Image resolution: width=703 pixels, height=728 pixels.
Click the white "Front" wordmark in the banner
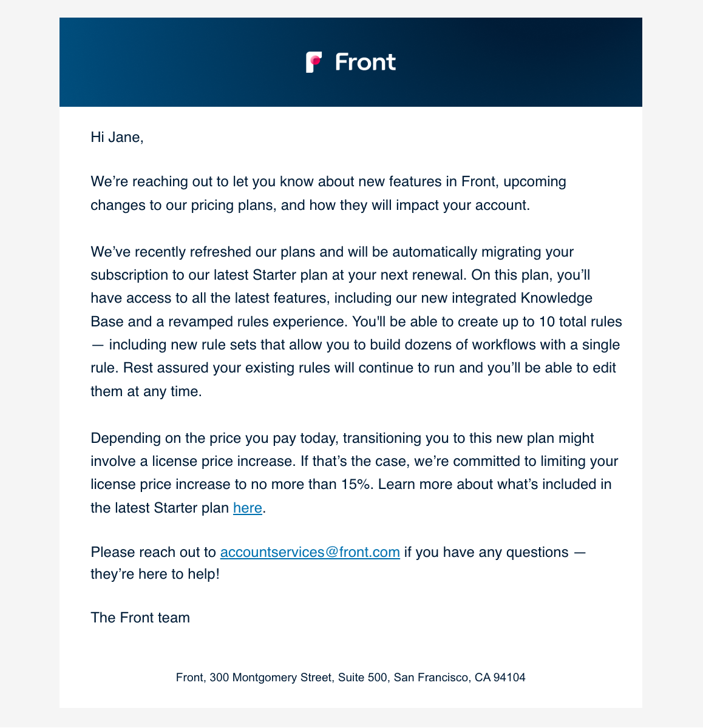[x=365, y=62]
